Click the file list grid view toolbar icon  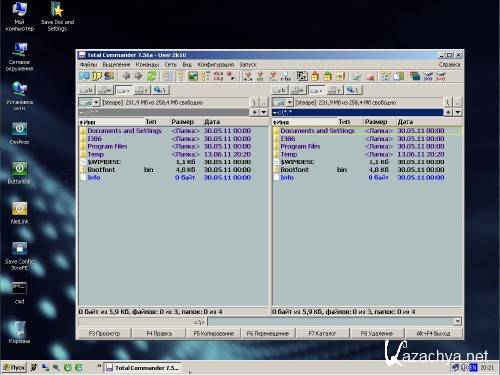pyautogui.click(x=168, y=76)
